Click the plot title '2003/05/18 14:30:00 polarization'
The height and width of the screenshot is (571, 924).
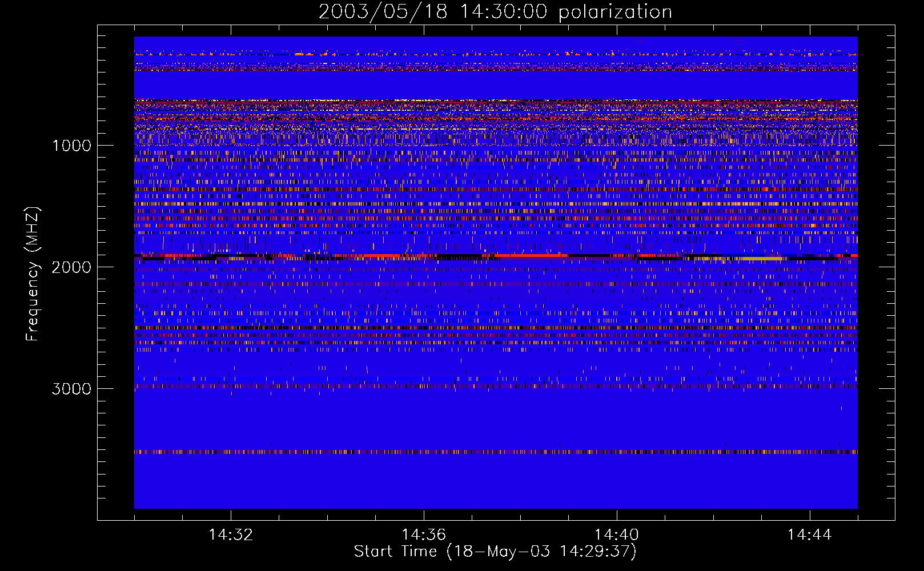495,11
